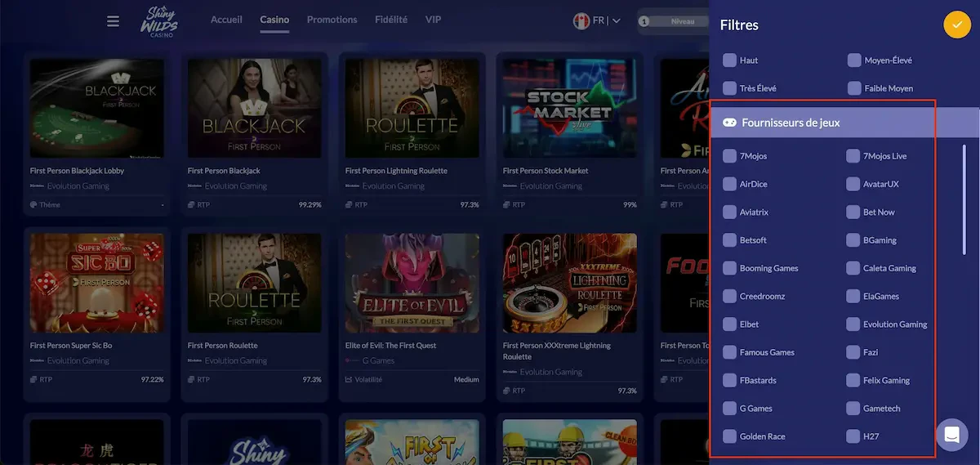Open the Niveau level indicator
980x465 pixels.
[674, 21]
